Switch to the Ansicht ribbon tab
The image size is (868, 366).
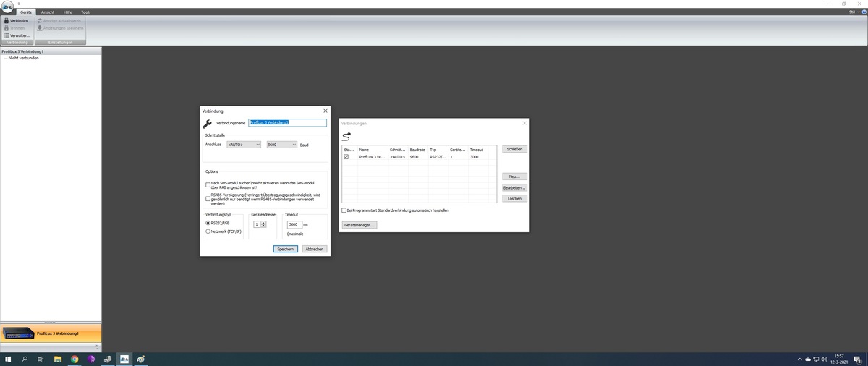click(47, 12)
